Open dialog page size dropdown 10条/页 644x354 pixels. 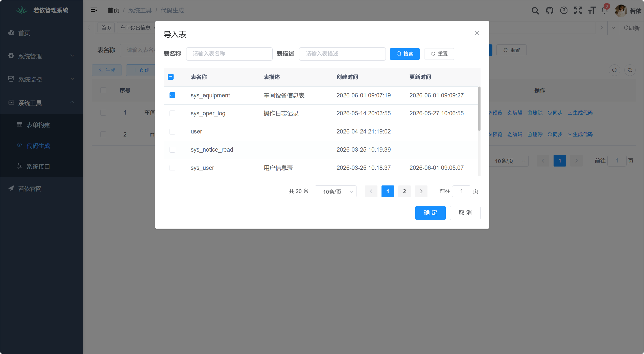coord(336,192)
